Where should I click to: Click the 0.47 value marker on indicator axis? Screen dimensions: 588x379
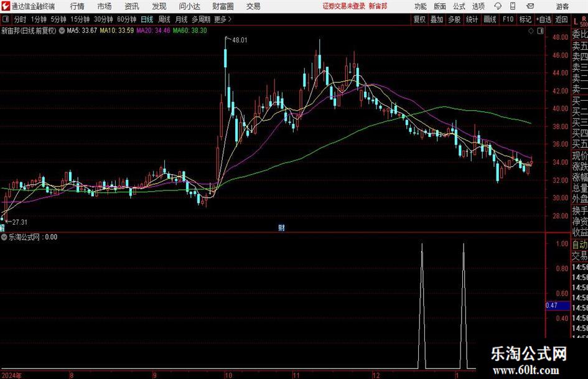pos(558,306)
